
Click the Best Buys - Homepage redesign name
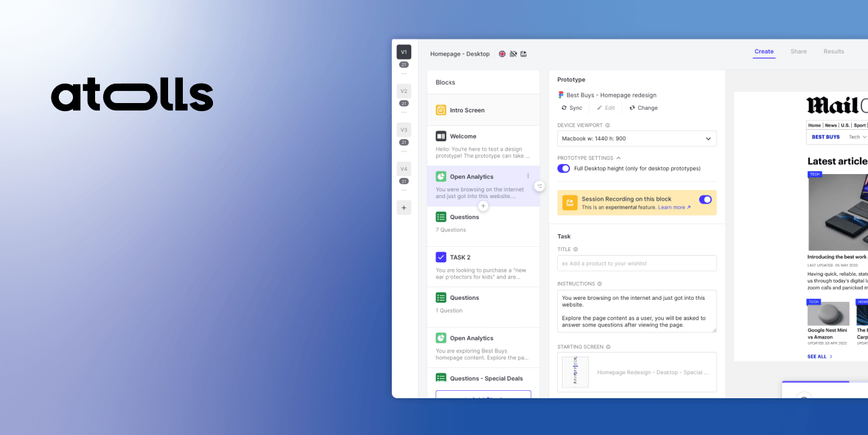point(611,95)
